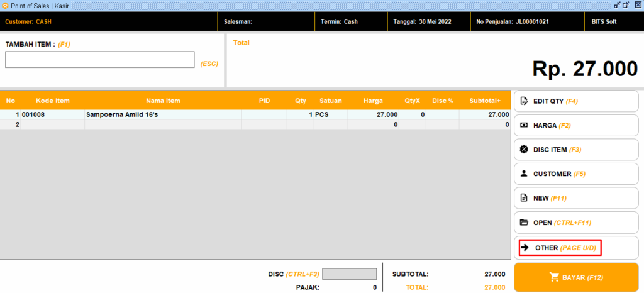Screen dimensions: 644x293
Task: Select the Sampoerna Amild 16's cell
Action: click(163, 115)
